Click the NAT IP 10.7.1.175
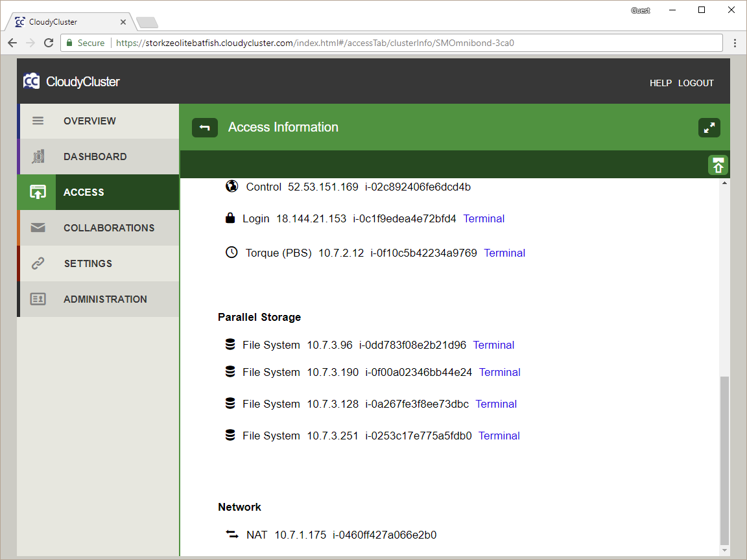Viewport: 747px width, 560px height. pyautogui.click(x=300, y=535)
